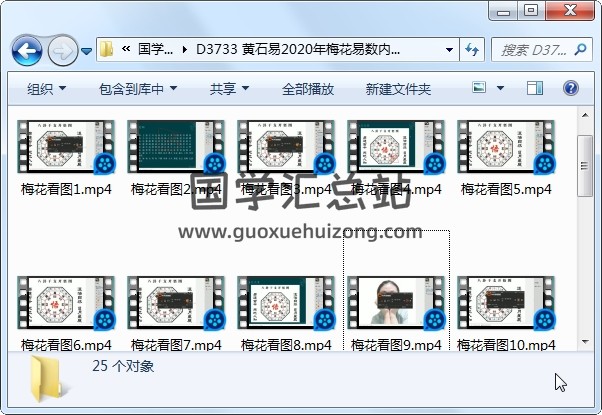Open the 共享 menu

[229, 89]
